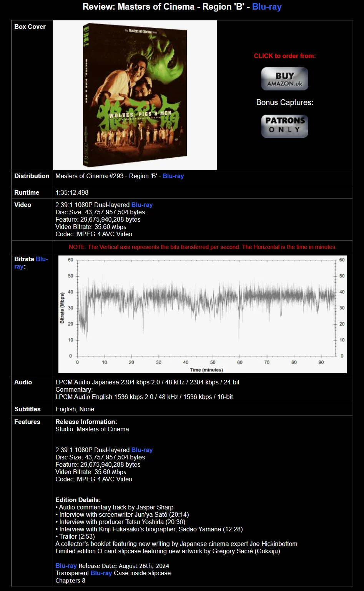Select the 'Subtitles' row label
This screenshot has width=364, height=591.
coord(27,409)
